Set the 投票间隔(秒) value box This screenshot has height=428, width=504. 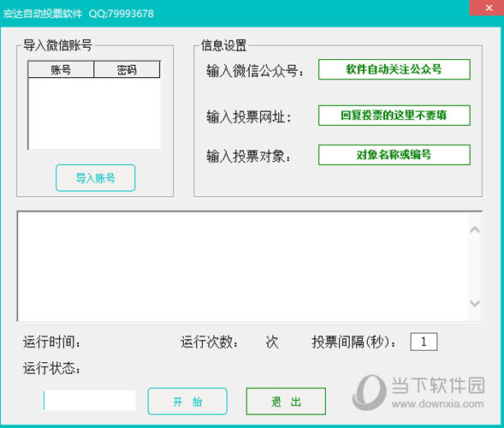(424, 342)
